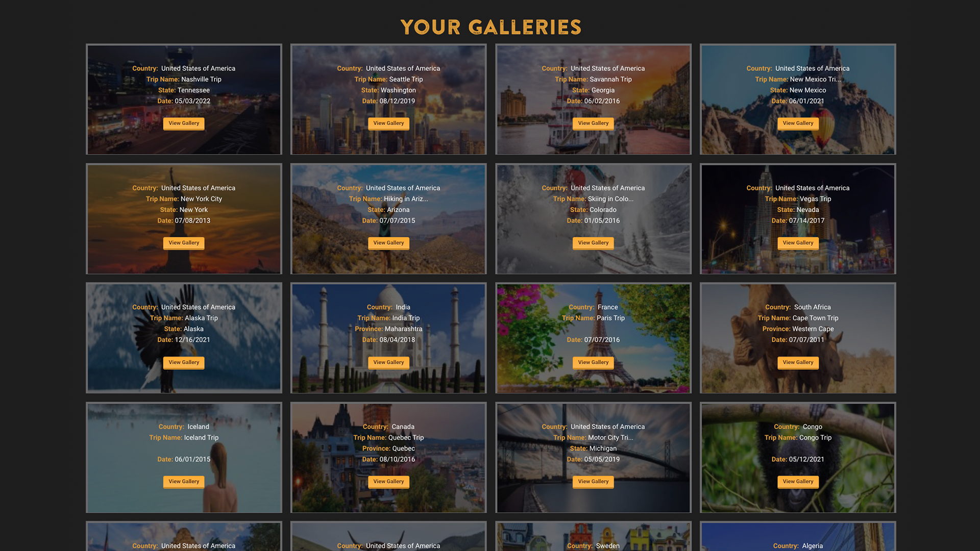Open the Cape Town Trip gallery

point(798,362)
